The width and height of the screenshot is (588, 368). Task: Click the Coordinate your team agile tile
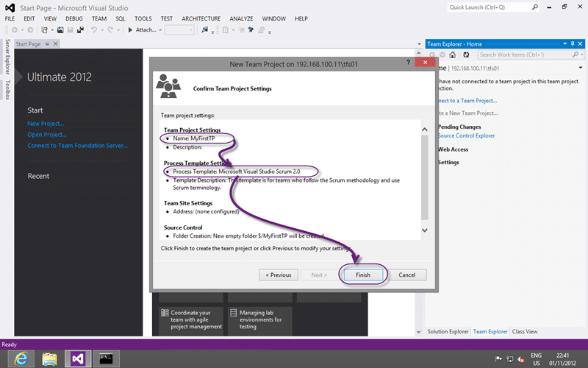(x=191, y=319)
